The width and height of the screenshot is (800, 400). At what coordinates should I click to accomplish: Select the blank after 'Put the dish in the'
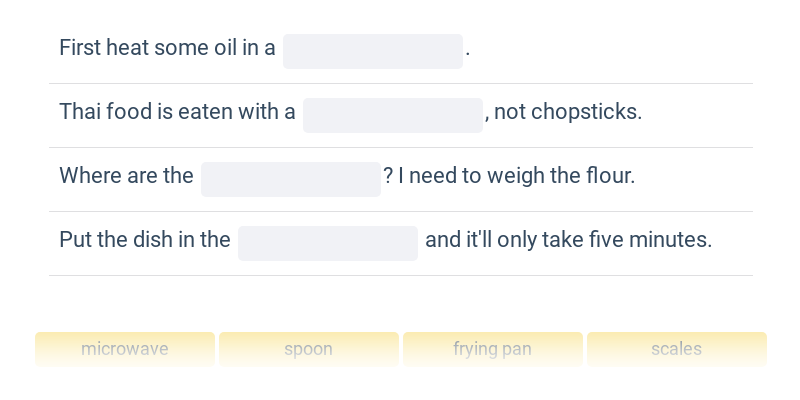tap(328, 243)
